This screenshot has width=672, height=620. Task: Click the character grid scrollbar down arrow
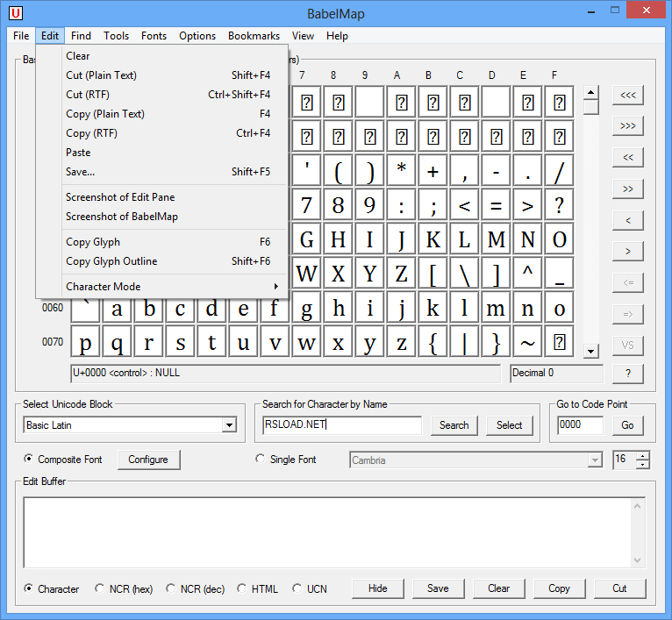[x=591, y=352]
